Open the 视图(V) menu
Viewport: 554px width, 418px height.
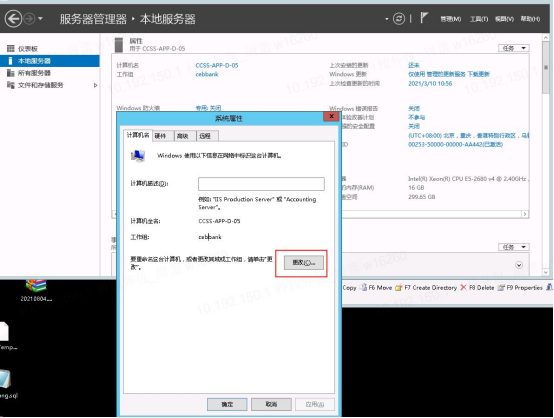[504, 19]
